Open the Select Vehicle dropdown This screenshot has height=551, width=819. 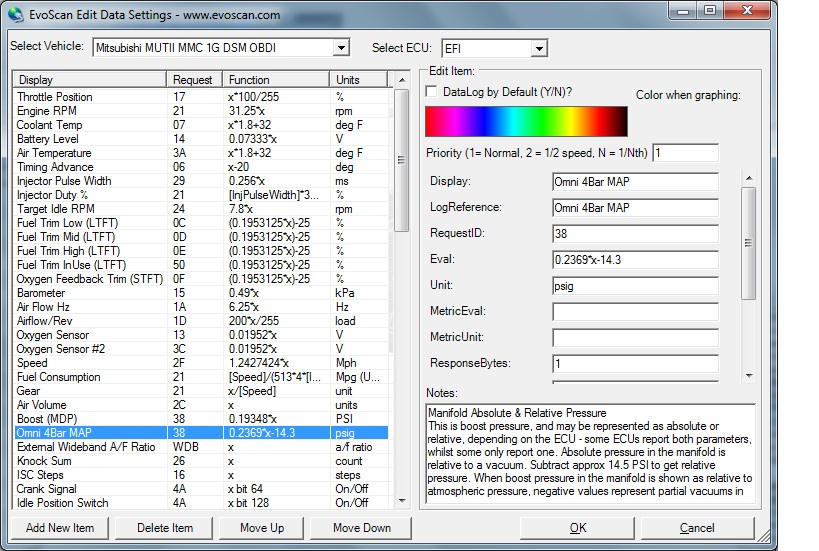(x=341, y=48)
